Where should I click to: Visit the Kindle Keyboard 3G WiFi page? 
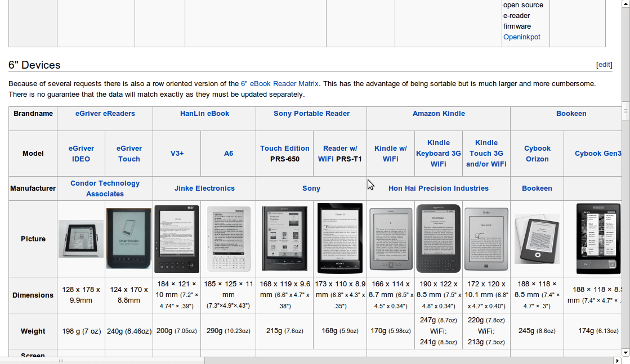click(439, 153)
